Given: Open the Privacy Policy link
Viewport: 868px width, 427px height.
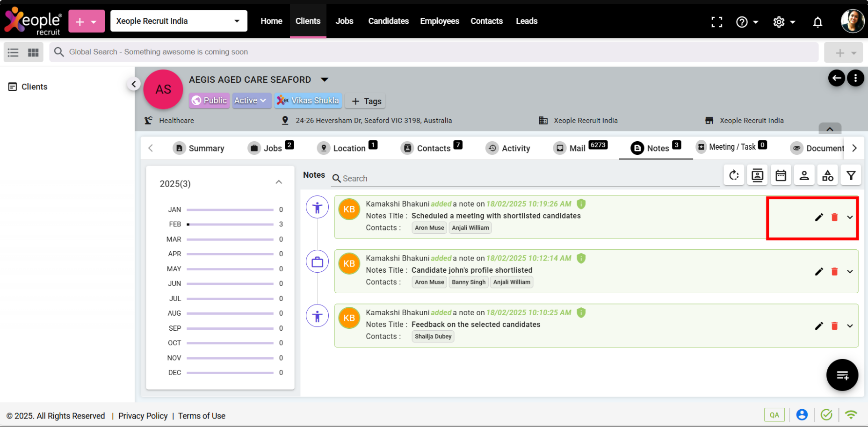Looking at the screenshot, I should [x=143, y=416].
